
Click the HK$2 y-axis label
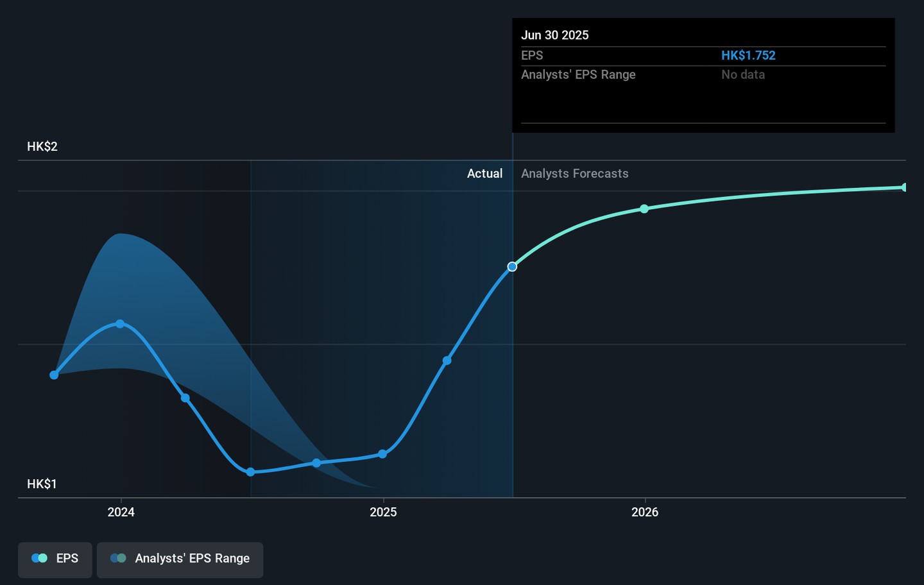[x=42, y=147]
